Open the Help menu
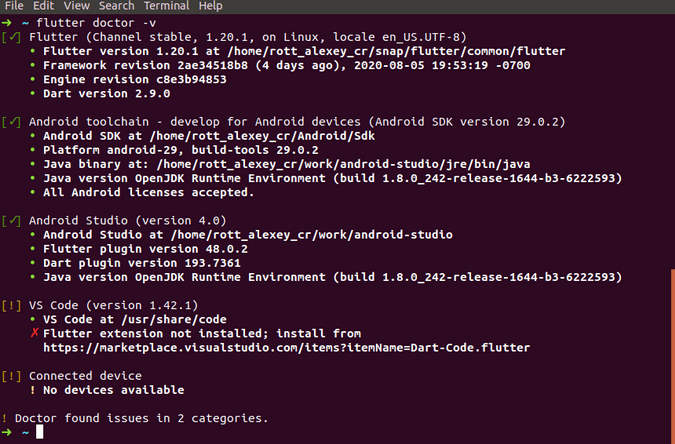The width and height of the screenshot is (675, 444). (211, 6)
